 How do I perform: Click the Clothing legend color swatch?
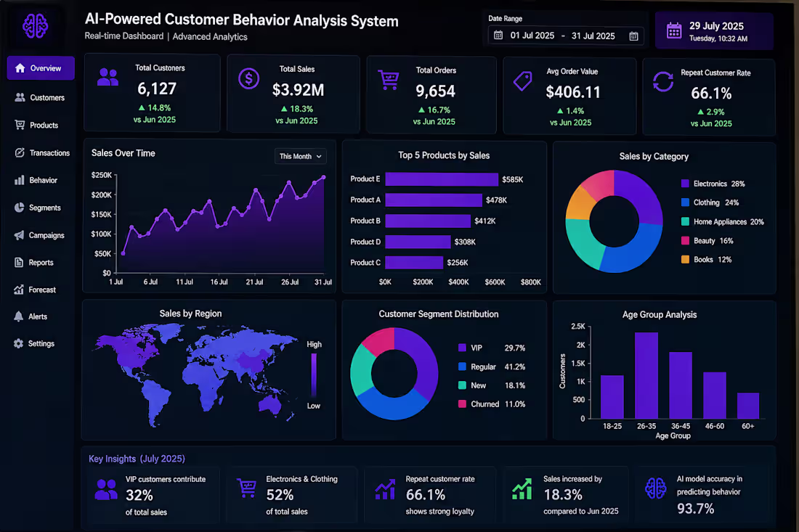[685, 202]
